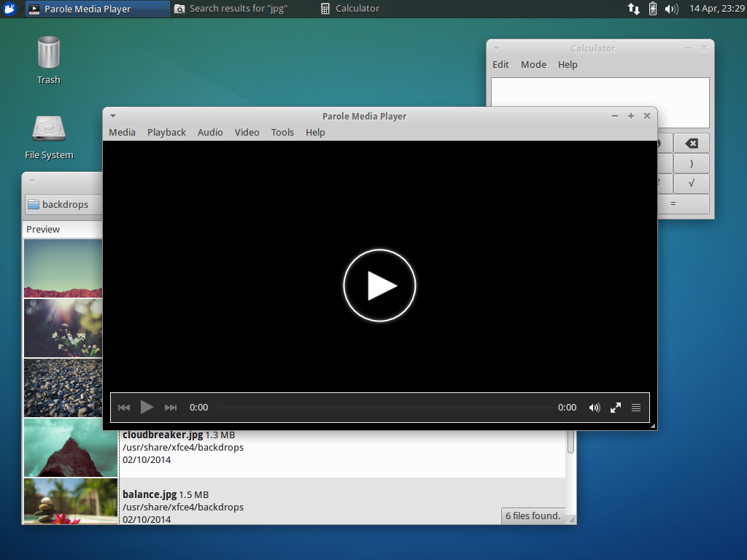Screen dimensions: 747x560
Task: Show the playlist panel in Parole
Action: coord(636,408)
